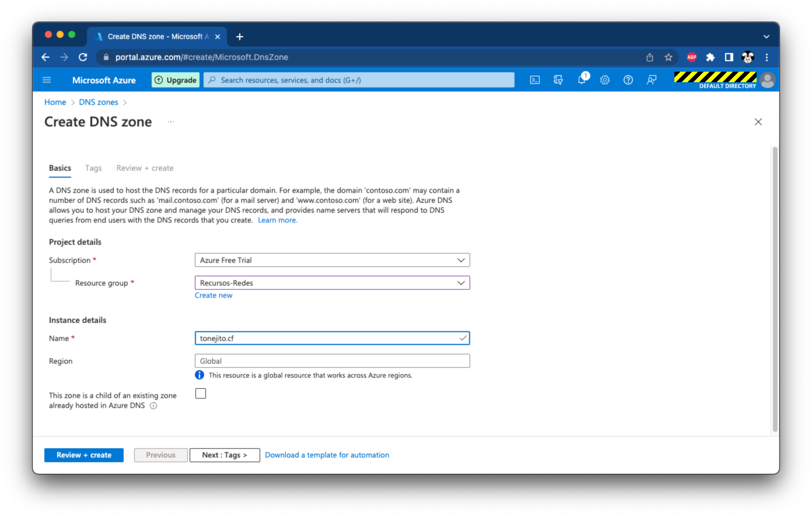Switch to the Review + create tab
Image resolution: width=812 pixels, height=517 pixels.
click(145, 168)
